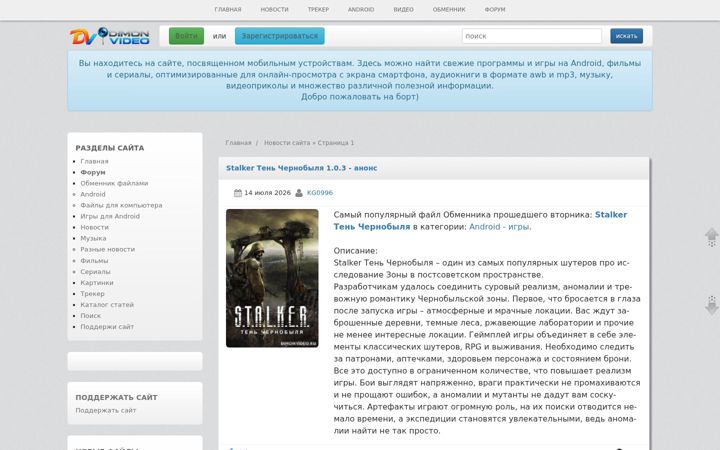Open the ТРЕКЕР top menu item
Viewport: 720px width, 450px height.
click(318, 9)
